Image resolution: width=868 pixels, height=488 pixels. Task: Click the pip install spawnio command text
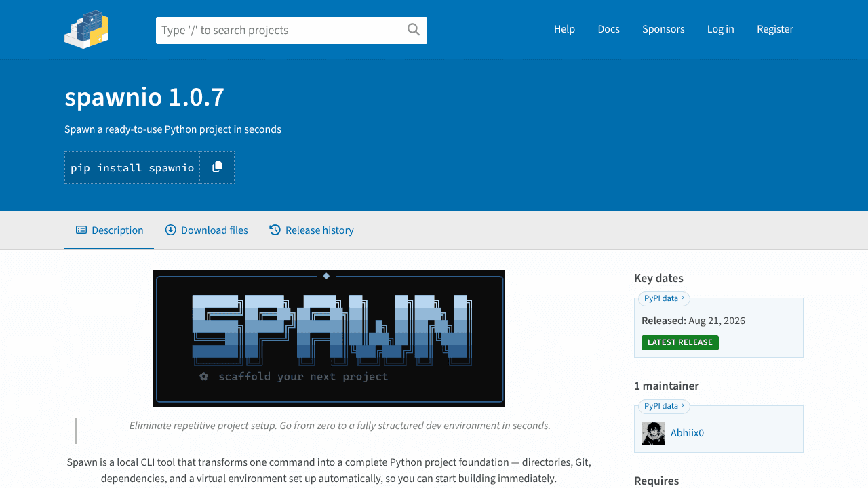(x=132, y=168)
